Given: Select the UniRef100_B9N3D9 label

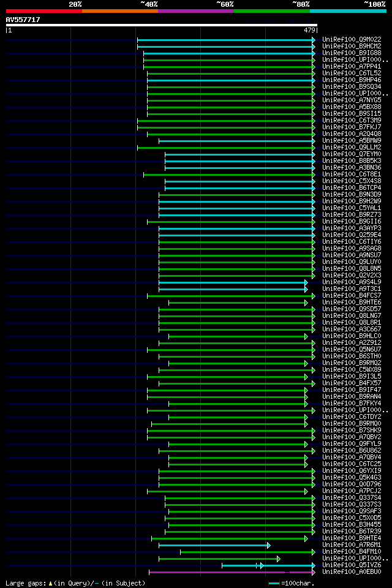Looking at the screenshot, I should 352,195.
